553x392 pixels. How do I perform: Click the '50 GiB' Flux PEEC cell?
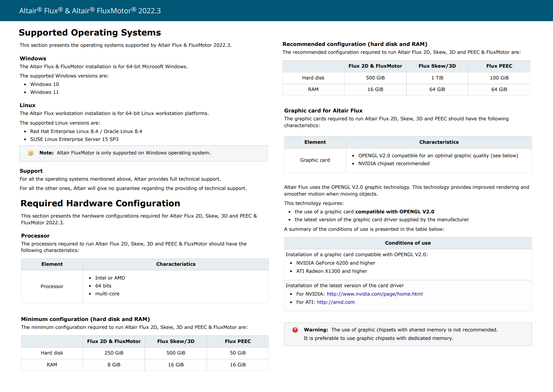pos(238,353)
